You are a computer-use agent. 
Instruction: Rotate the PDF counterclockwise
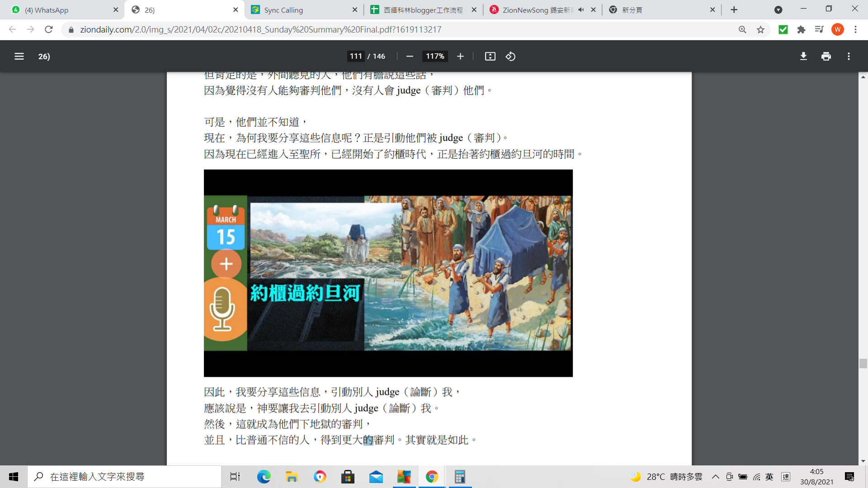(x=510, y=56)
